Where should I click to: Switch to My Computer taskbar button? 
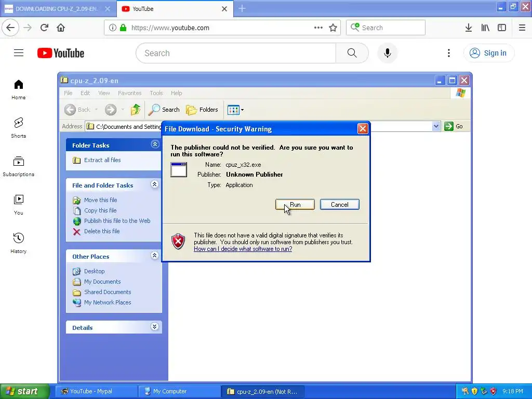point(180,391)
